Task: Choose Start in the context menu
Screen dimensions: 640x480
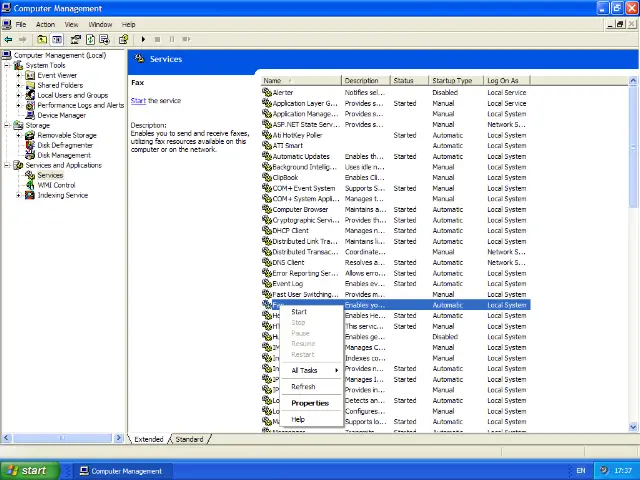Action: coord(312,311)
